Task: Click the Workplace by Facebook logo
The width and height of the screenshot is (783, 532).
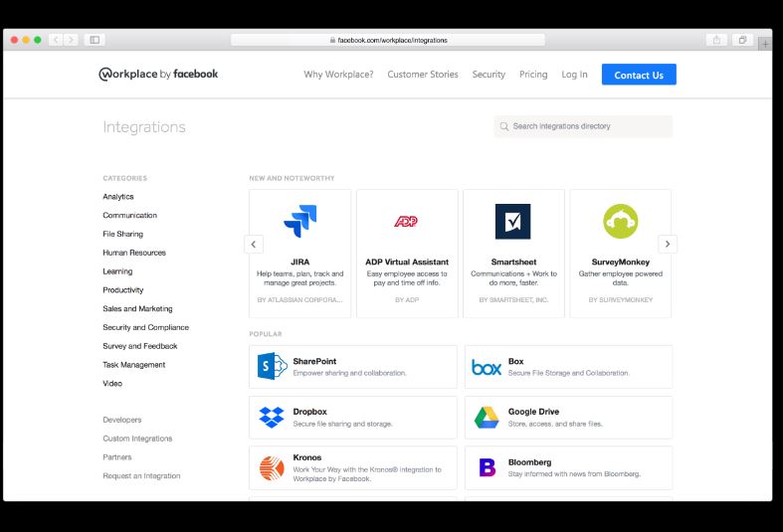Action: tap(158, 75)
